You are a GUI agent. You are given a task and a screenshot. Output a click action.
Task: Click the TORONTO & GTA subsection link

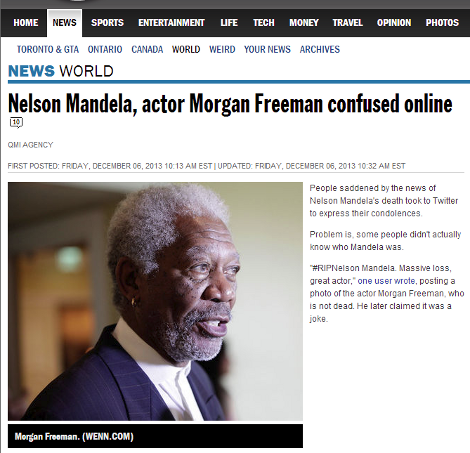pos(48,49)
